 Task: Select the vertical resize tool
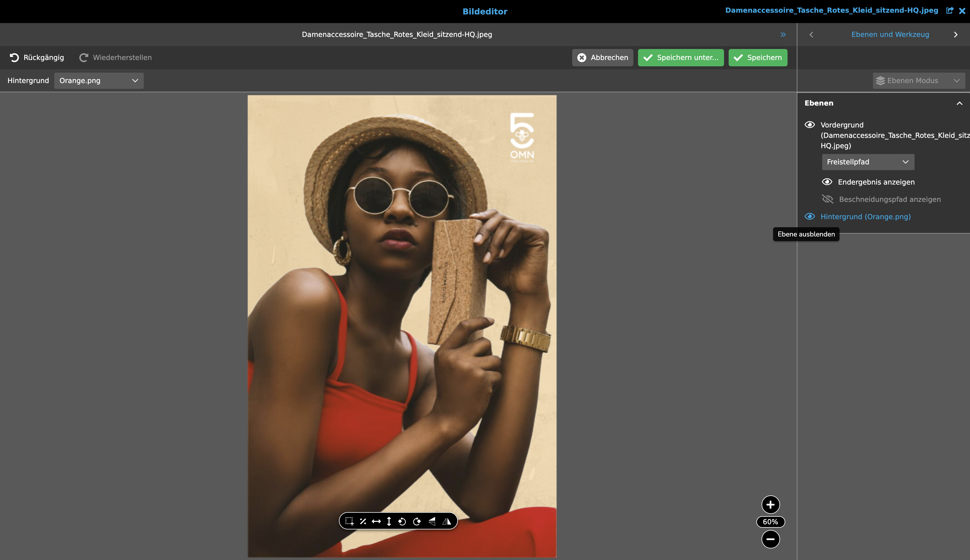point(389,521)
